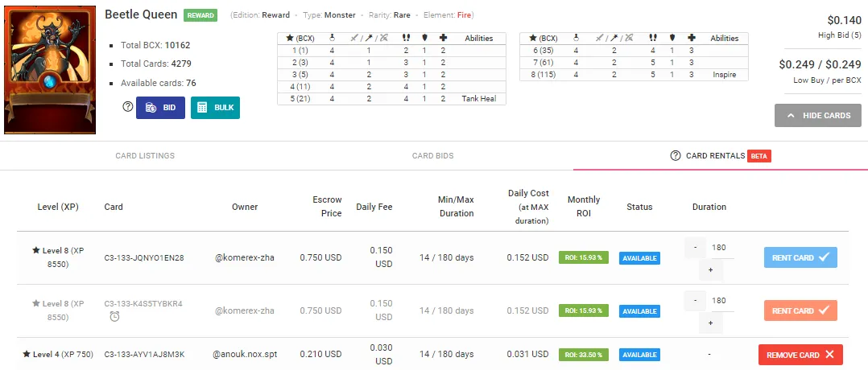Screen dimensions: 868x370
Task: Open the BULK calculator button
Action: (215, 108)
